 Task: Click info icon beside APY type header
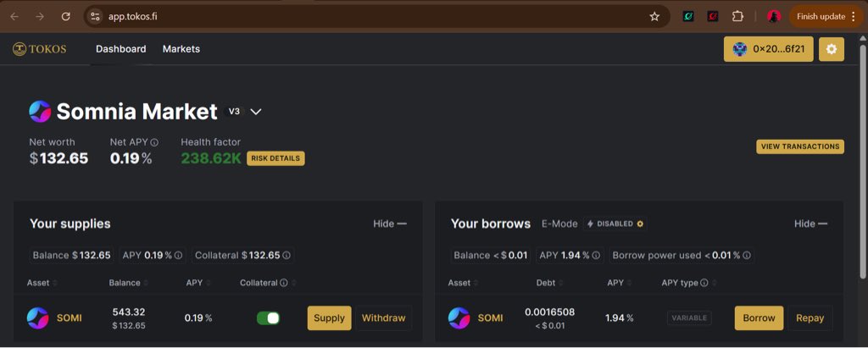[x=704, y=283]
